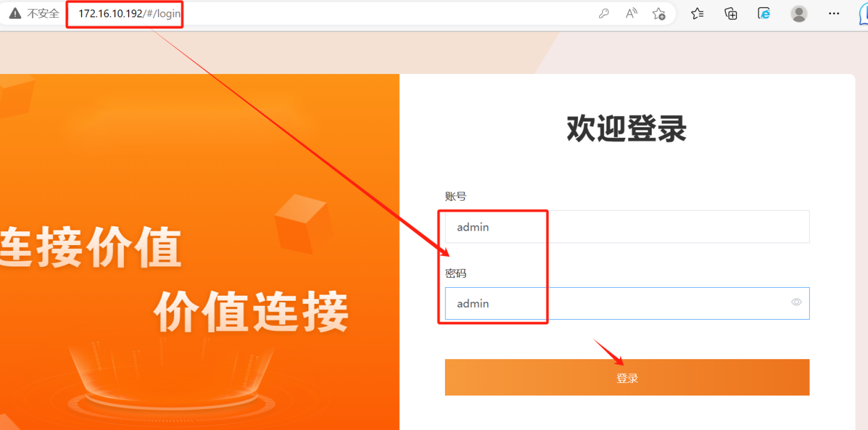Add page to favorites star icon
Viewport: 868px width, 430px height.
(659, 13)
